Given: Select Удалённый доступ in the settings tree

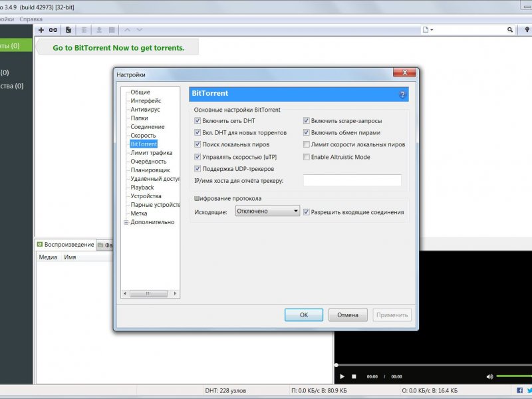Looking at the screenshot, I should (155, 179).
